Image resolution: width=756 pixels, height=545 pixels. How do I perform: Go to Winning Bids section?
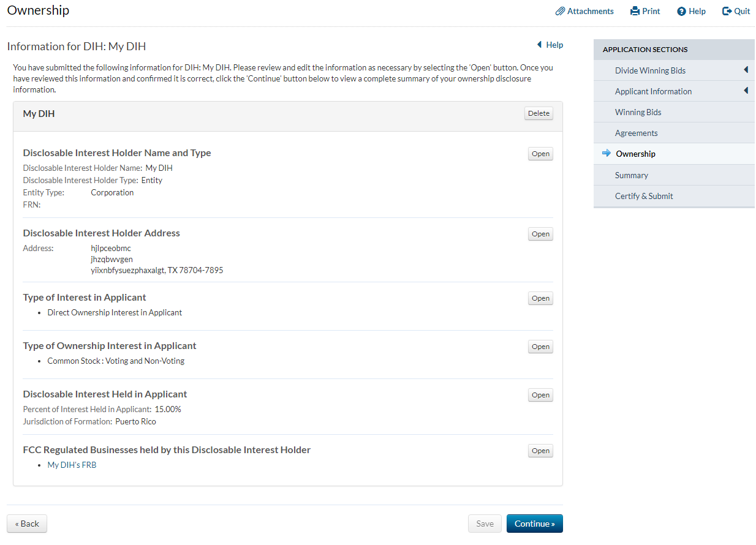pos(638,112)
